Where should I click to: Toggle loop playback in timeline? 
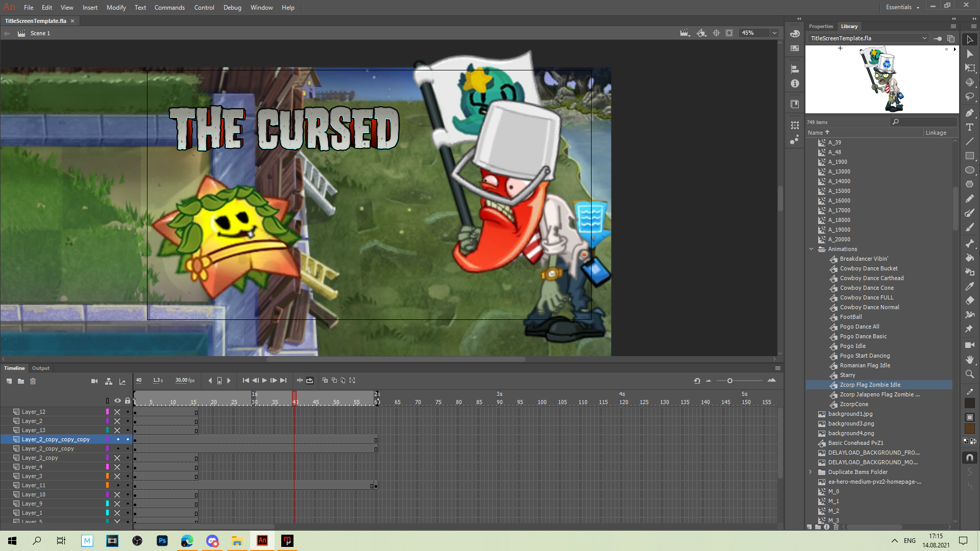pos(309,381)
